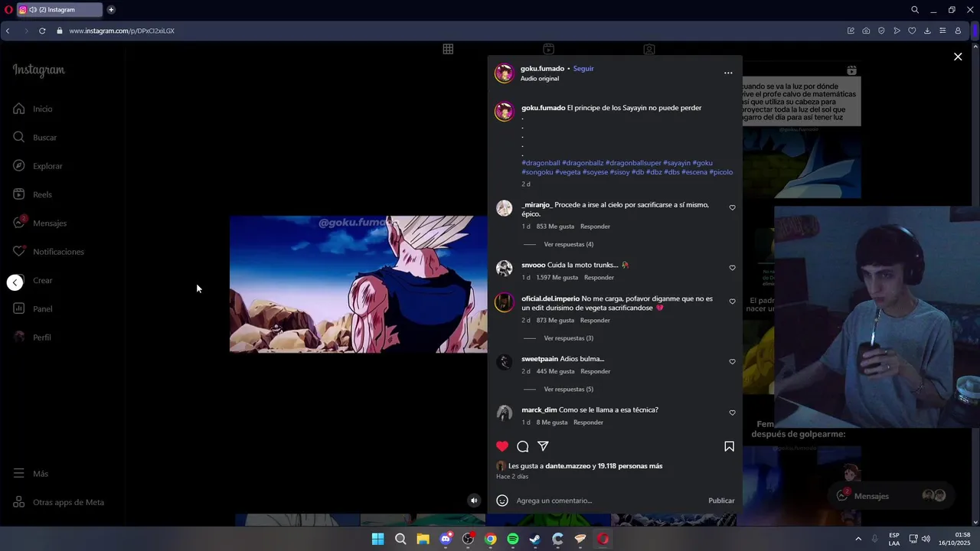Click the address bar URL

(x=122, y=31)
